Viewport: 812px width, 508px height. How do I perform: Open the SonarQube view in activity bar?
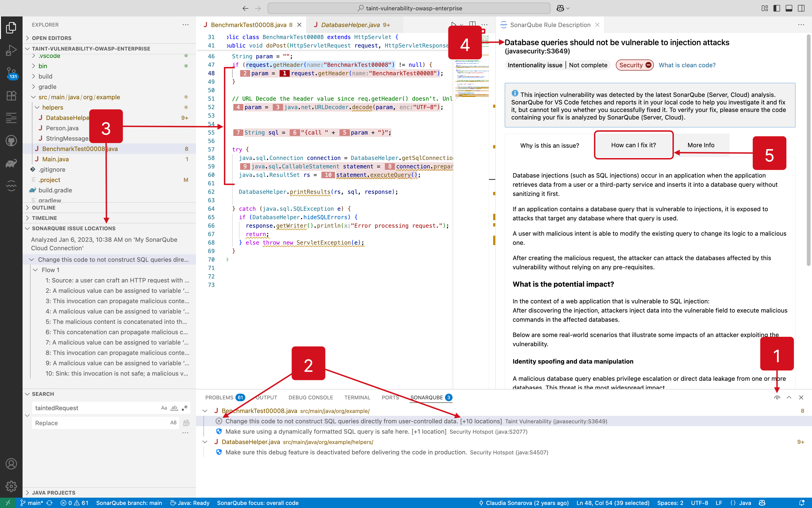11,186
